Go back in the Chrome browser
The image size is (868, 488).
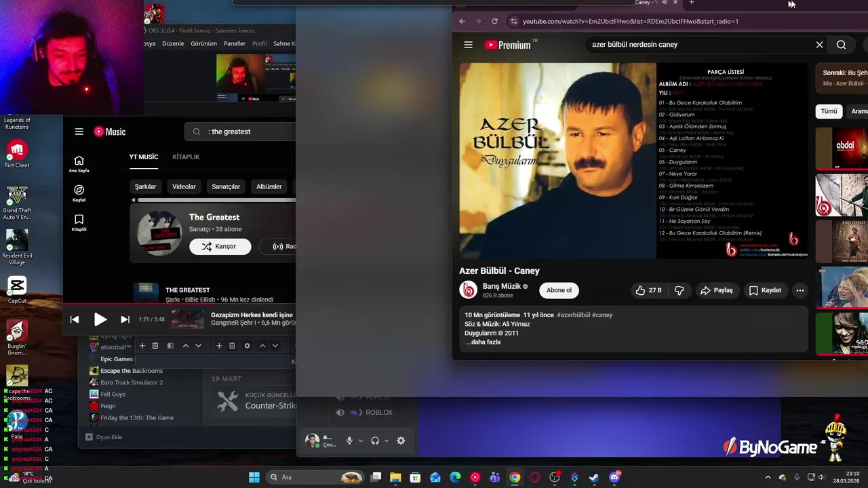point(462,21)
